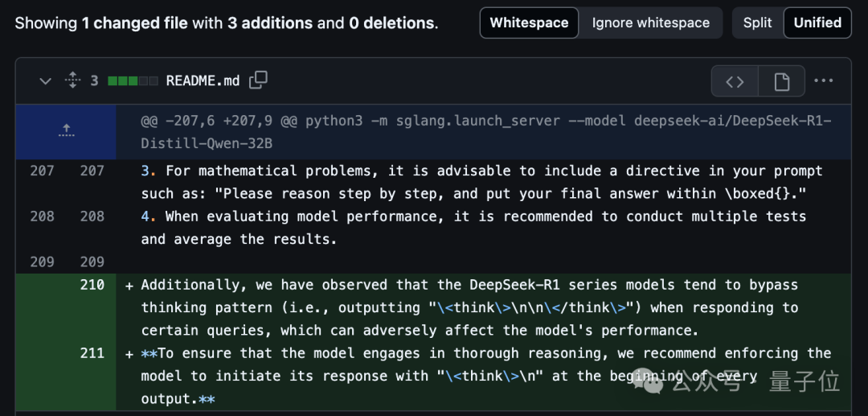This screenshot has height=416, width=868.
Task: Switch to Split diff view
Action: [x=758, y=23]
